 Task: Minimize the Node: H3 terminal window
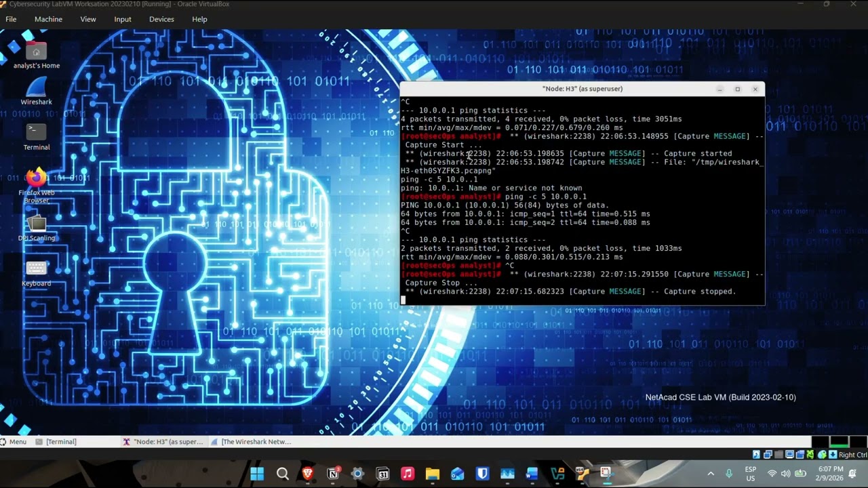click(x=719, y=89)
